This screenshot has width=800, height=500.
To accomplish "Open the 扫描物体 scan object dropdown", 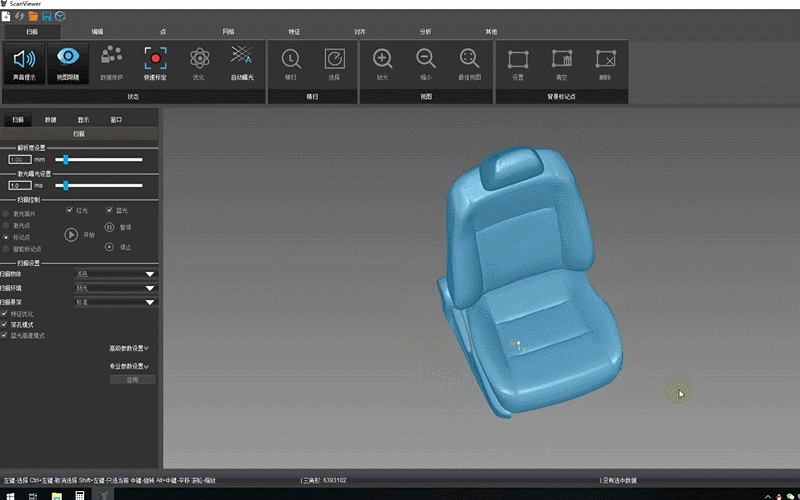I will (116, 273).
